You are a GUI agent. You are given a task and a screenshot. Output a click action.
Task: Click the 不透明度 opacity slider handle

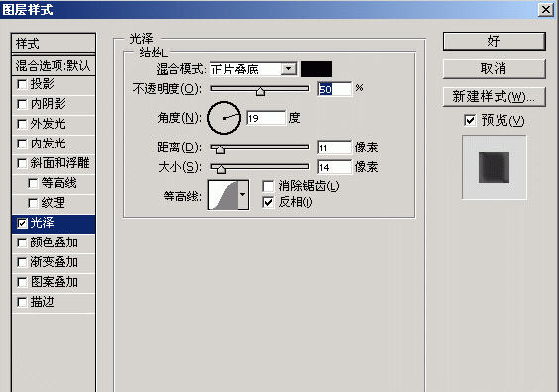coord(260,91)
